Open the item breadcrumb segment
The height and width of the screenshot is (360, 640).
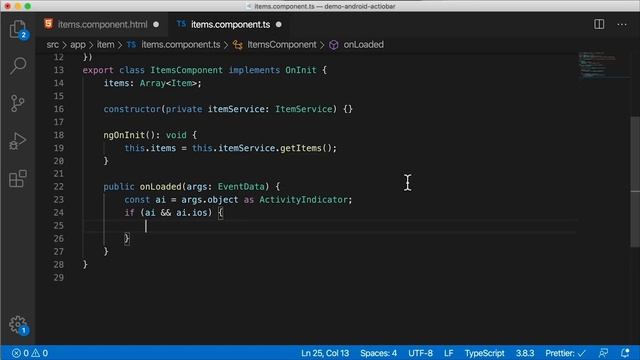click(105, 44)
